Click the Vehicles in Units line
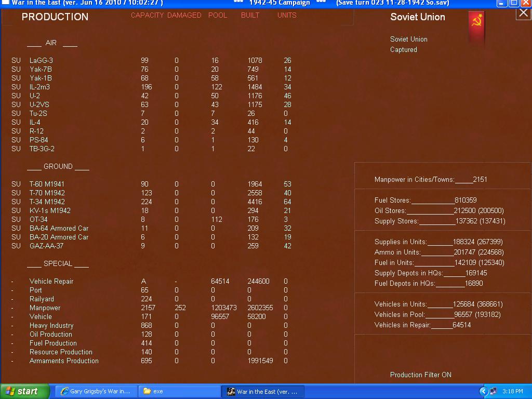 (x=438, y=304)
